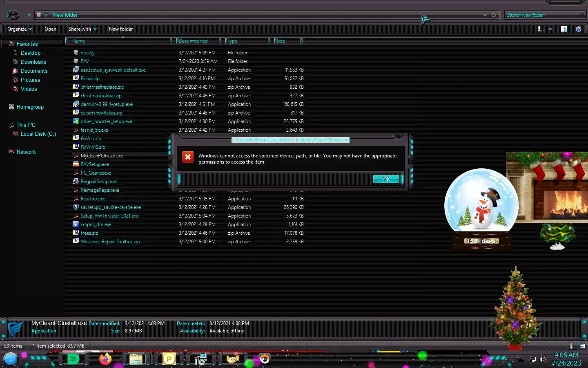Select the FixWin10.zip file name
Image resolution: width=588 pixels, height=368 pixels.
tap(93, 147)
